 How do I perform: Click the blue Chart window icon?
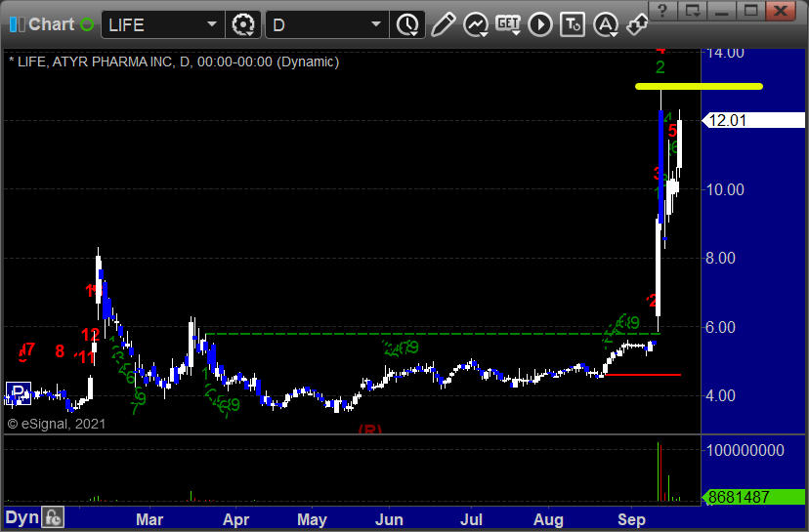click(x=17, y=24)
